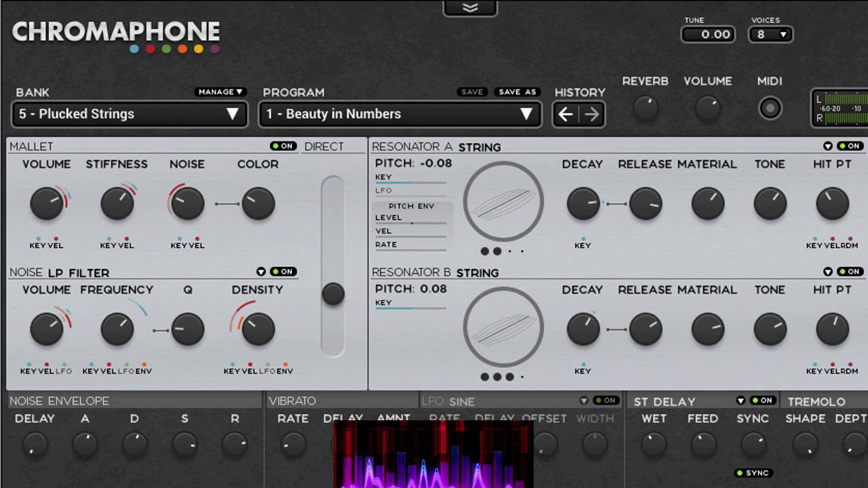This screenshot has height=488, width=868.
Task: Open Resonator A type dropdown arrow
Action: [x=828, y=146]
